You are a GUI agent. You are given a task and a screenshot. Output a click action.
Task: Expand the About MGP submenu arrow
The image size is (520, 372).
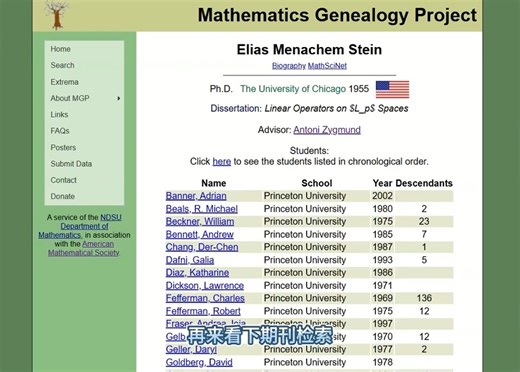pyautogui.click(x=119, y=98)
